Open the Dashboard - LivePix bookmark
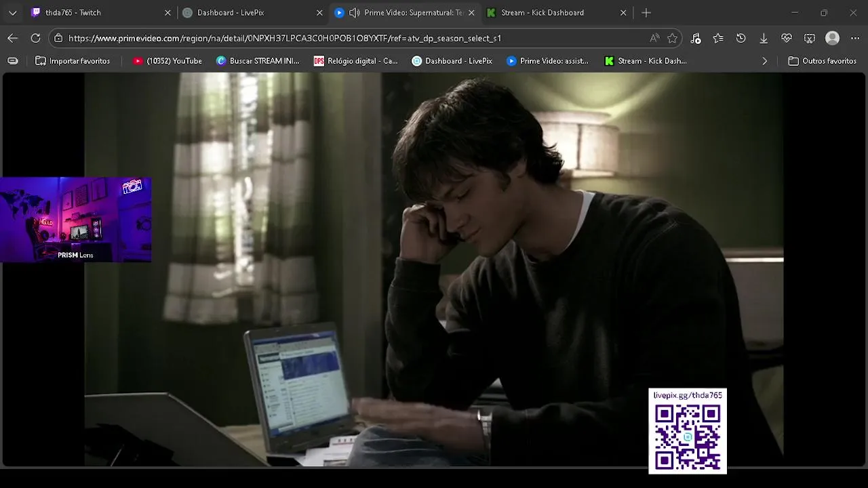The height and width of the screenshot is (488, 868). pos(452,61)
